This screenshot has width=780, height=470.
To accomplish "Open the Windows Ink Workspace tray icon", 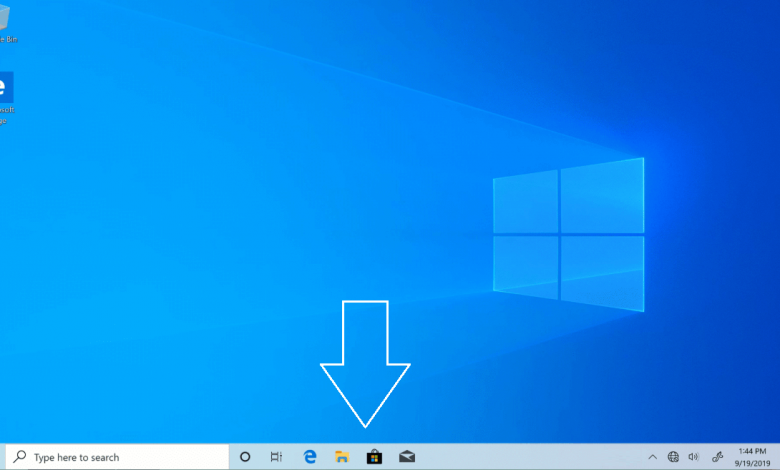I will tap(717, 457).
